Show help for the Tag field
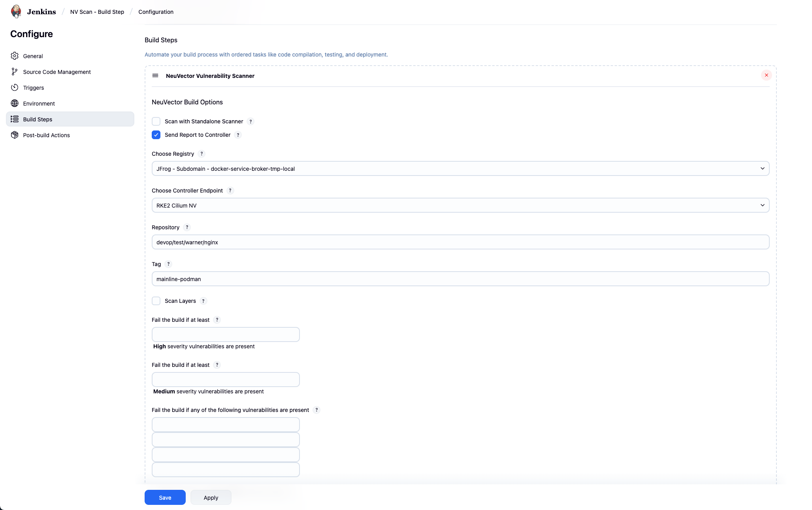This screenshot has width=812, height=510. (x=168, y=264)
